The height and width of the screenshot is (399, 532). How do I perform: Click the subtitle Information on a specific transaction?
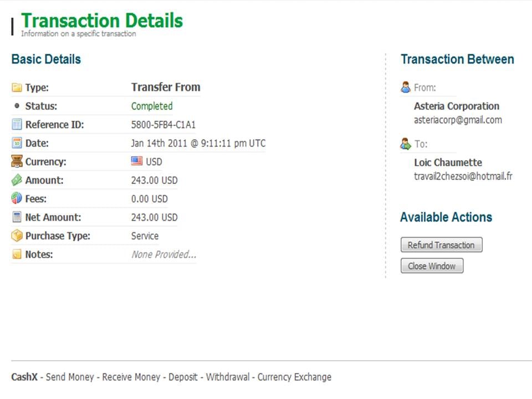pyautogui.click(x=78, y=34)
